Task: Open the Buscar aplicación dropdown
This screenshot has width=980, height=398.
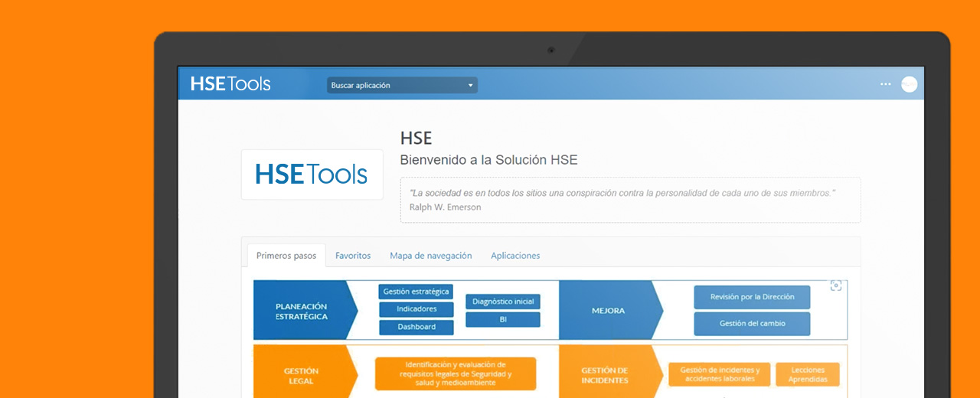Action: [402, 85]
